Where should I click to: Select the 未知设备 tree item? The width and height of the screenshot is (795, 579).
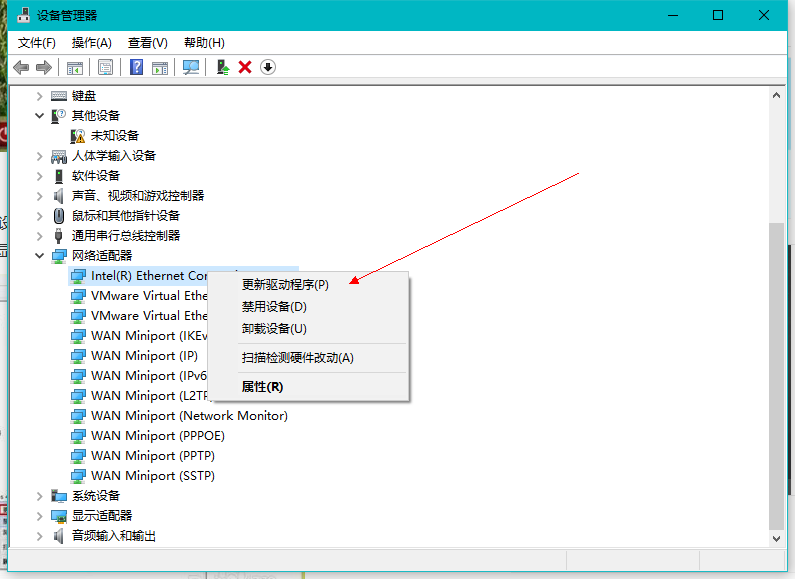coord(114,136)
